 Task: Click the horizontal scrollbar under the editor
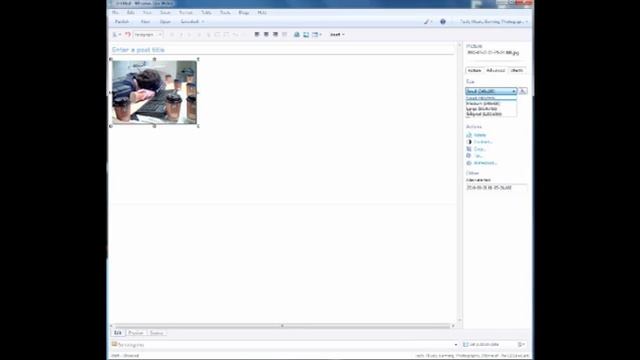(282, 326)
